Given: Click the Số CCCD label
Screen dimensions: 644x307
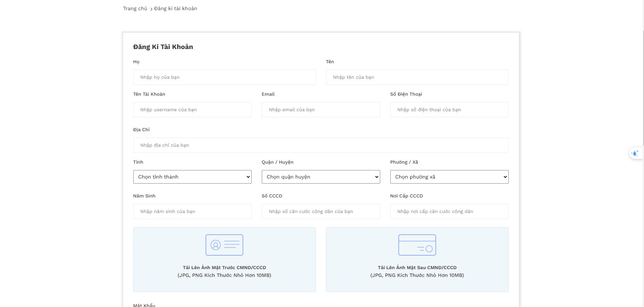Looking at the screenshot, I should point(272,196).
